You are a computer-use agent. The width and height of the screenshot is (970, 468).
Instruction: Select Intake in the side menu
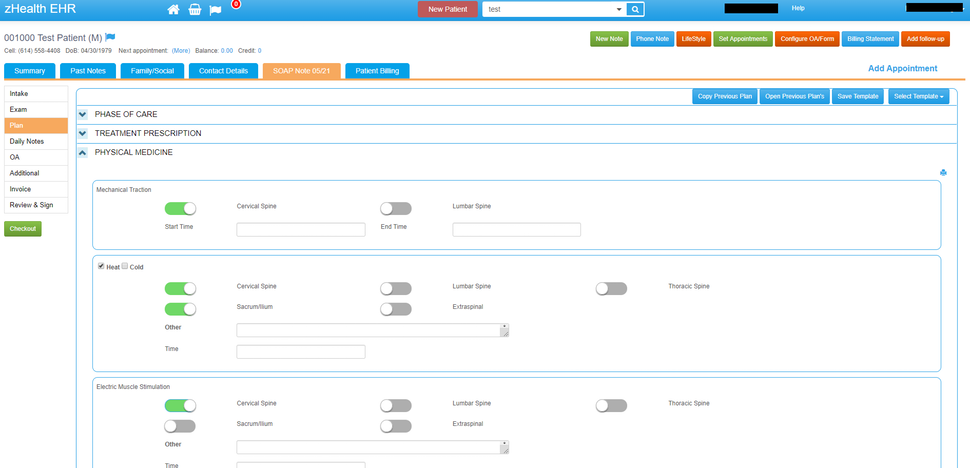click(x=36, y=94)
